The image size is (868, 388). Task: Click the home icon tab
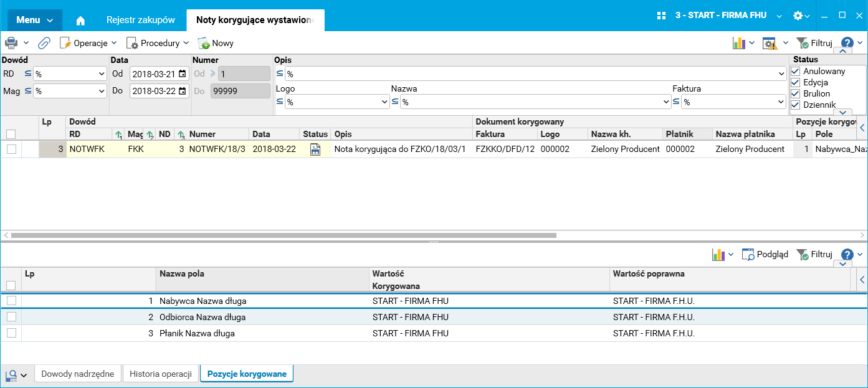tap(80, 21)
